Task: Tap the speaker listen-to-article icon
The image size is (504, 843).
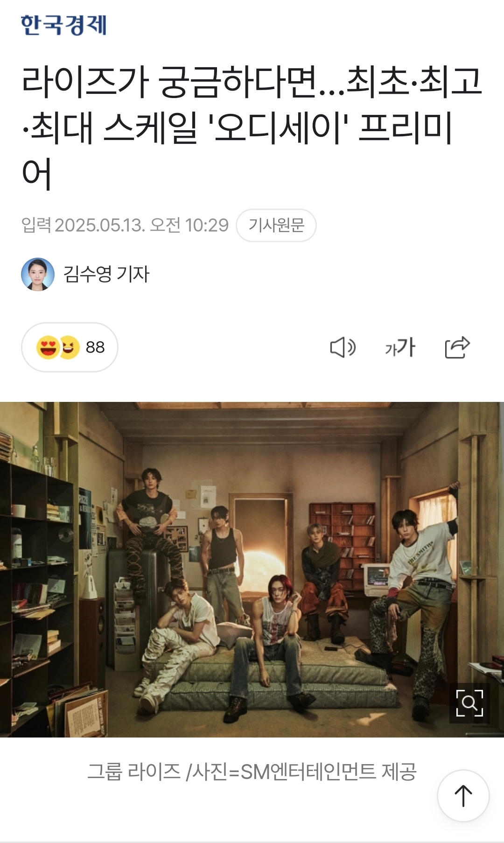Action: point(343,347)
